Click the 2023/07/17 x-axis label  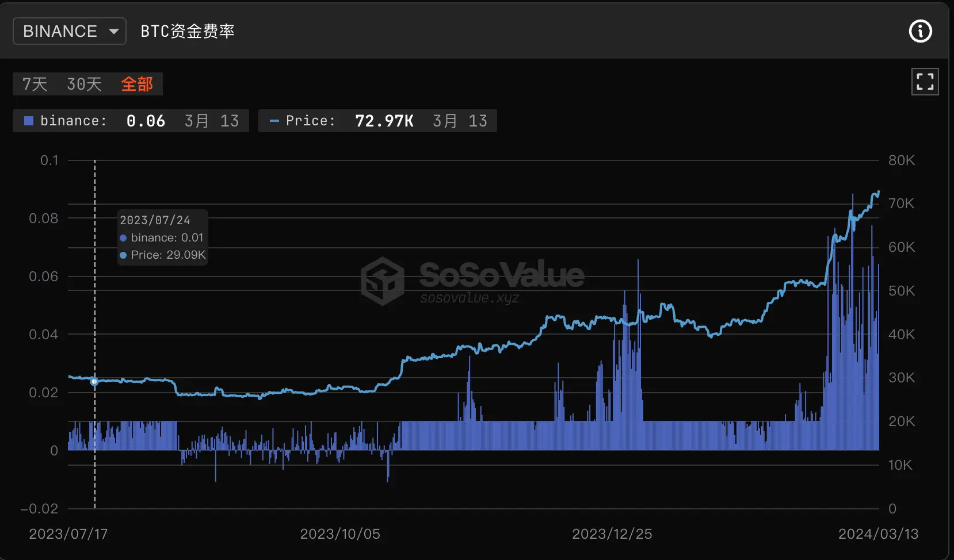68,534
